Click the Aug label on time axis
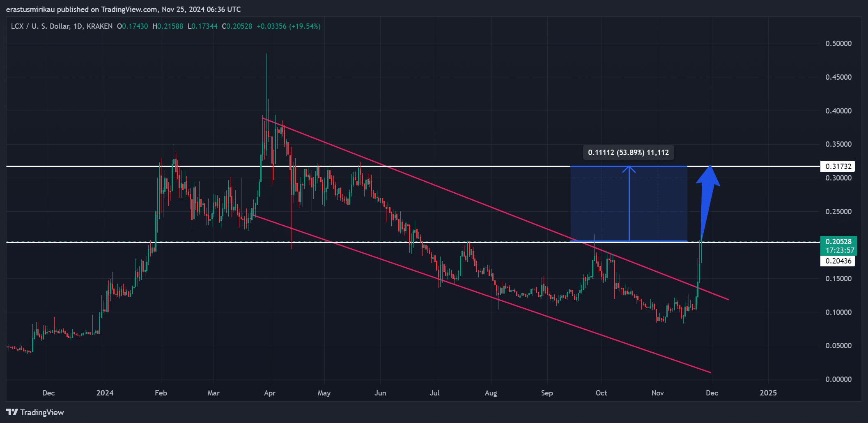 (491, 393)
